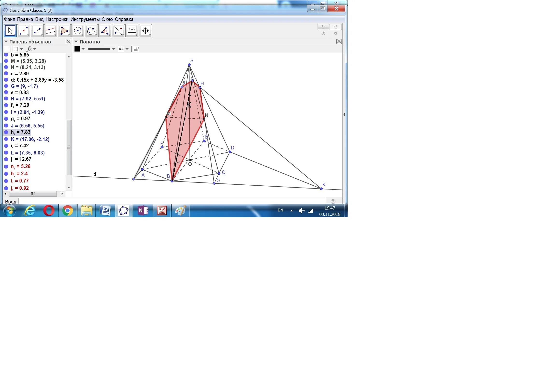Screen dimensions: 540x392
Task: Click the black color swatch
Action: pos(77,49)
